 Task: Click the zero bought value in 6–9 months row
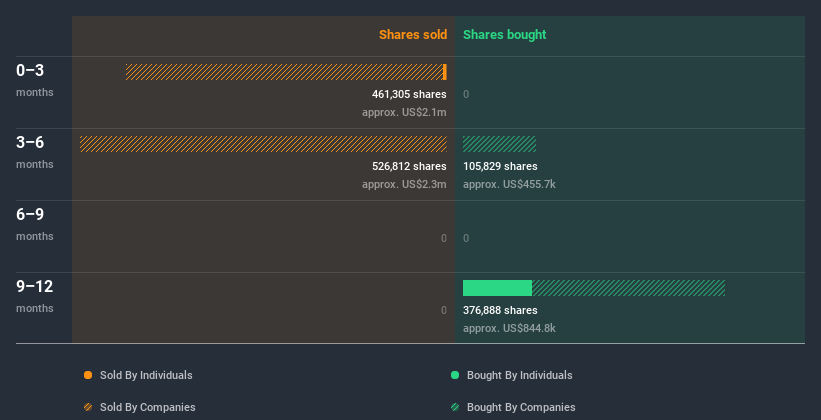point(466,238)
